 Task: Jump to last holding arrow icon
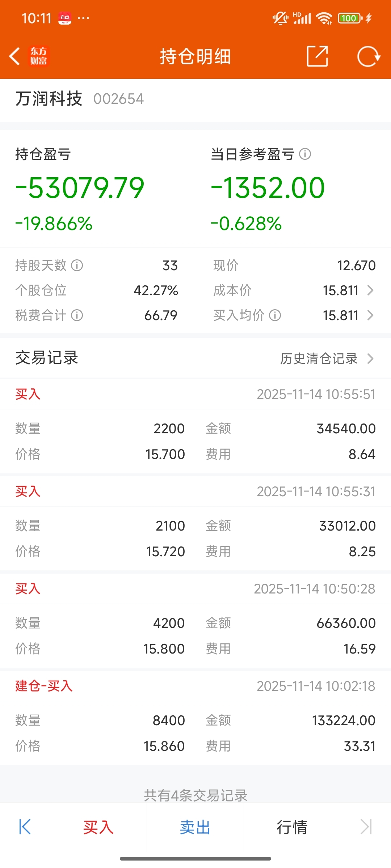[x=366, y=827]
